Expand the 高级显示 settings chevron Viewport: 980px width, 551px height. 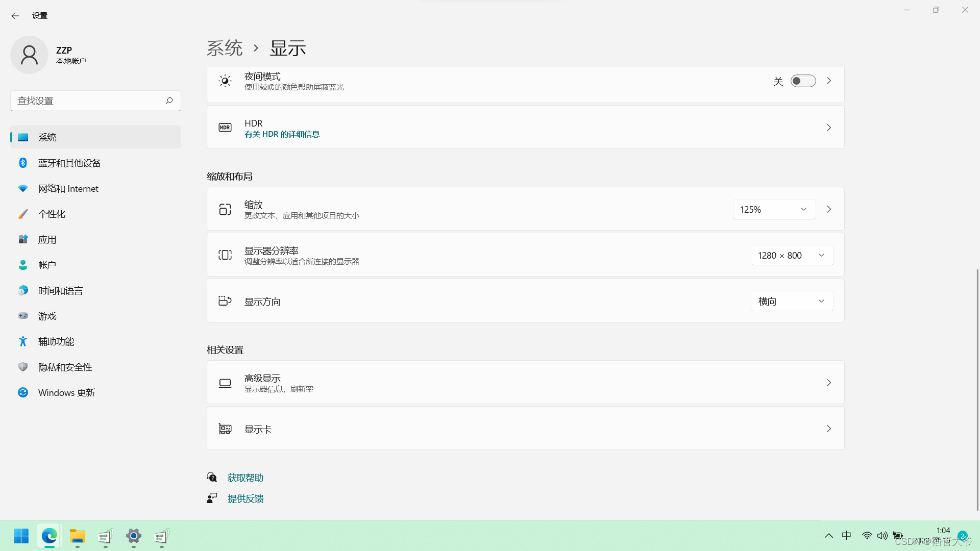click(829, 383)
